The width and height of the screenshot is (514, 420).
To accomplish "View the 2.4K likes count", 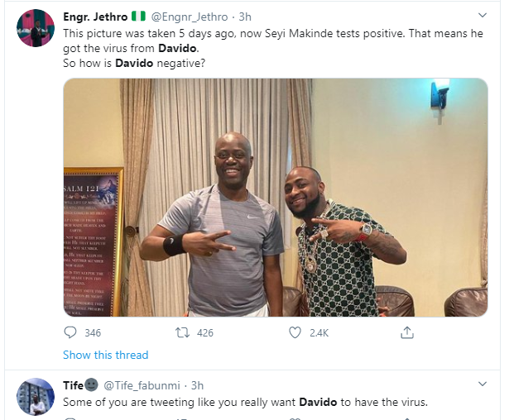I will (319, 333).
